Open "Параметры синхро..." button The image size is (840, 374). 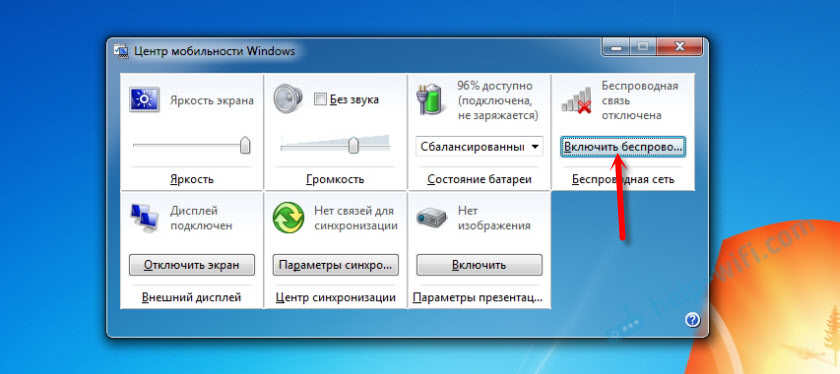336,265
